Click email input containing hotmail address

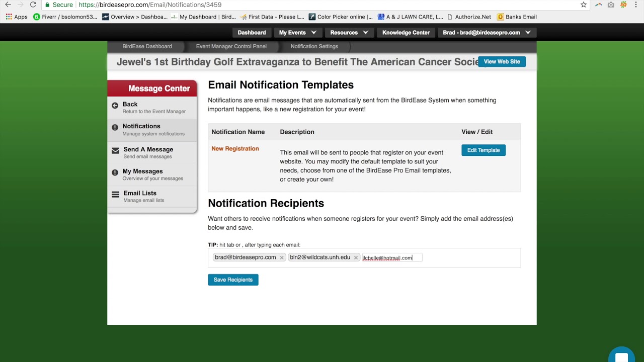coord(392,258)
